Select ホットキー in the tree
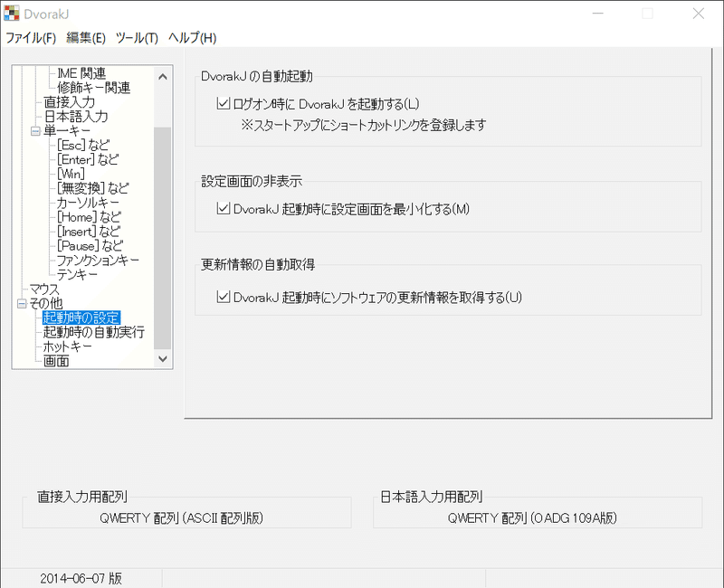This screenshot has height=588, width=724. 67,346
